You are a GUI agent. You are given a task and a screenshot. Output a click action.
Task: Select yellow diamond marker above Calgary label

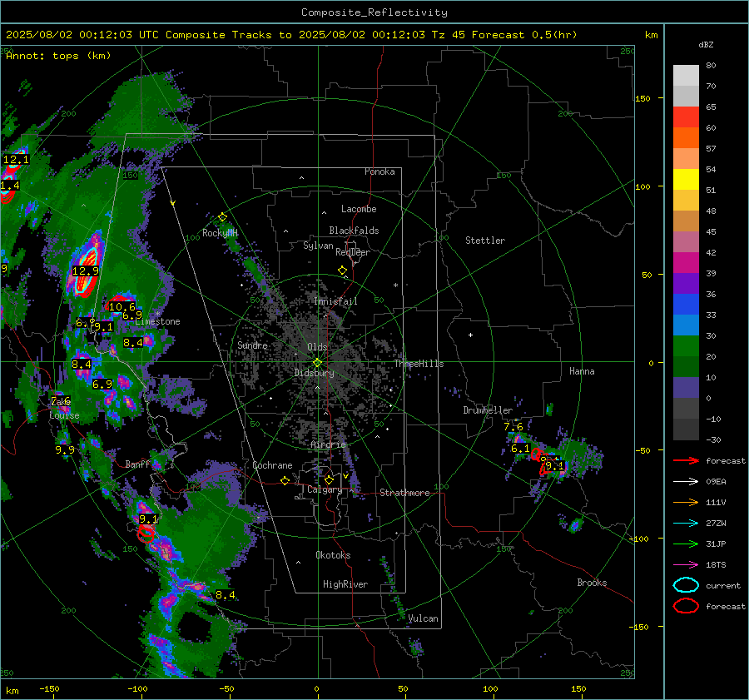click(329, 479)
